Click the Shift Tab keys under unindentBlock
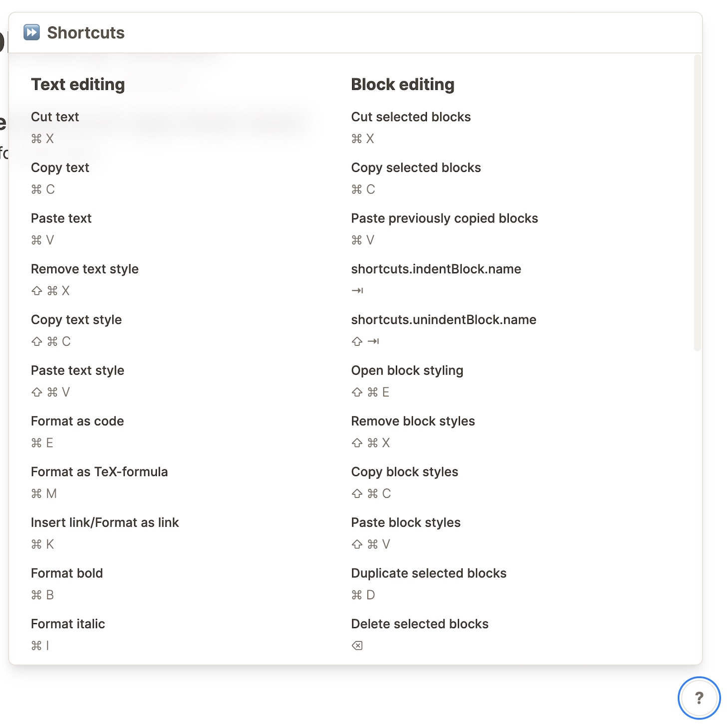This screenshot has width=728, height=727. (x=365, y=342)
